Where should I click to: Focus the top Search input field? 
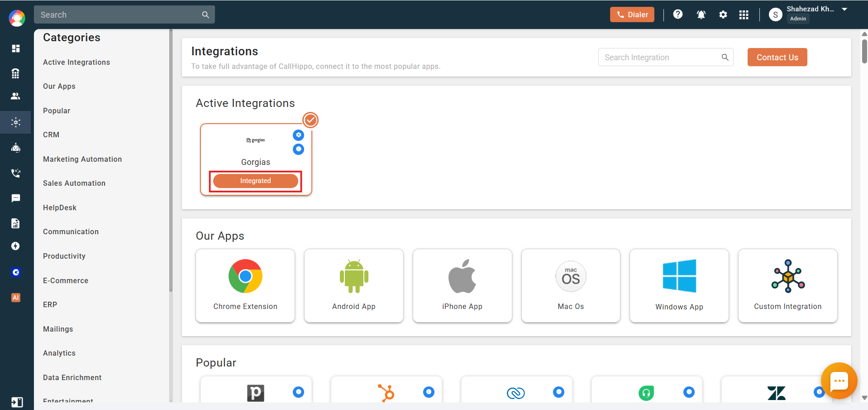click(x=124, y=14)
